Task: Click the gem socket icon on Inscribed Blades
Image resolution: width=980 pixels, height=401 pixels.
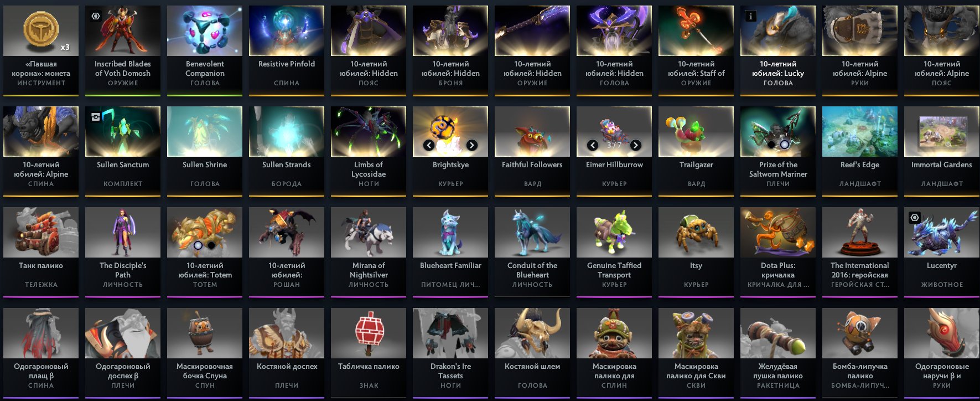Action: (96, 17)
